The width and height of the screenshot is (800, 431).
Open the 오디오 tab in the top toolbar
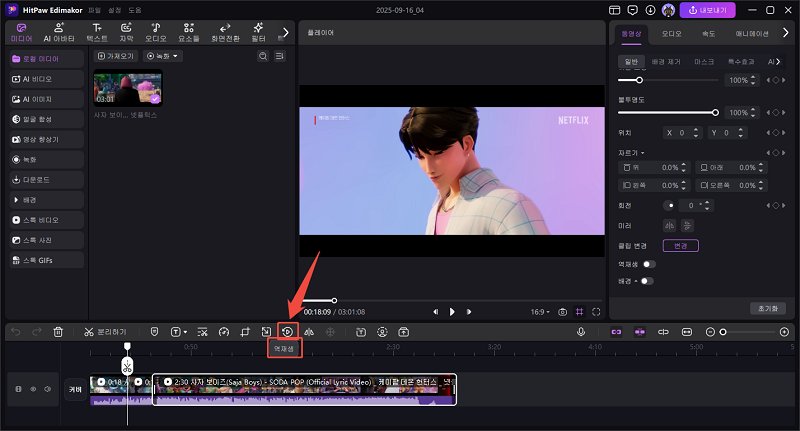(x=156, y=33)
